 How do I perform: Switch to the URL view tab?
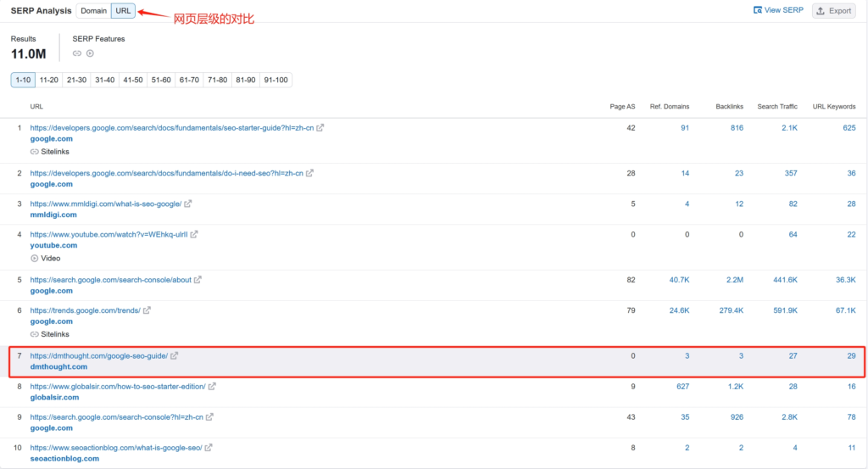point(123,10)
